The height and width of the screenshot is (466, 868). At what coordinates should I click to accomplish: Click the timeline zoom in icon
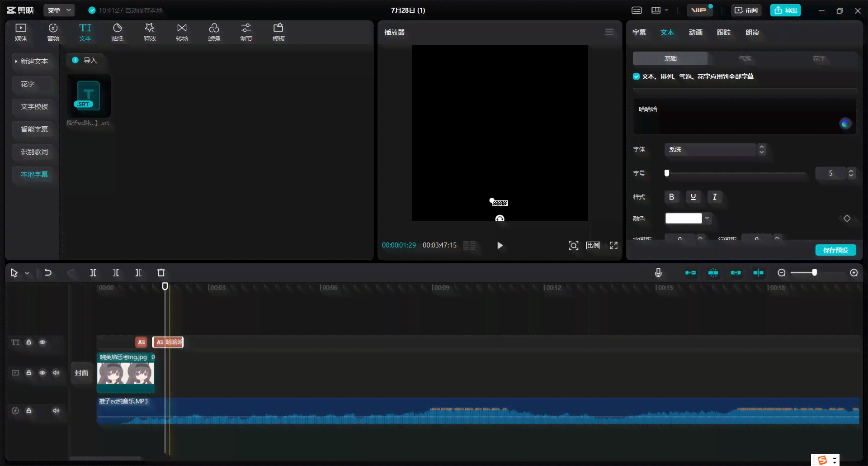click(x=854, y=272)
